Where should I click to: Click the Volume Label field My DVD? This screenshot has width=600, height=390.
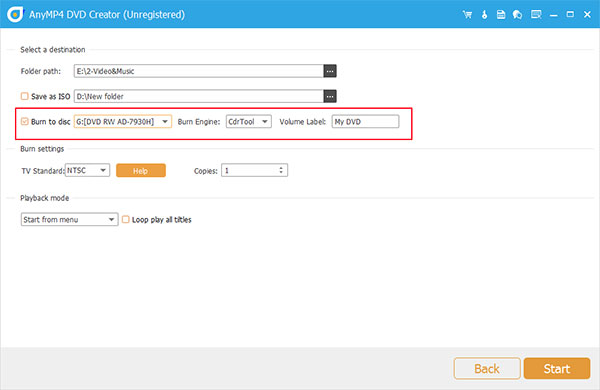coord(365,122)
